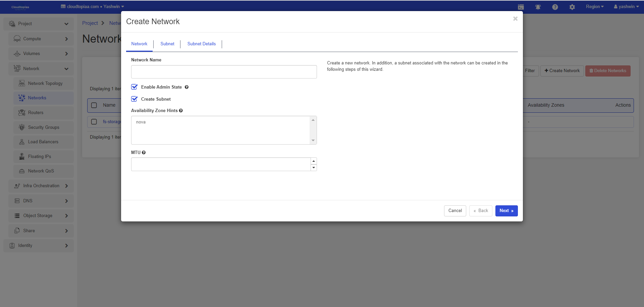Open the settings gear icon
The height and width of the screenshot is (307, 644).
(x=572, y=7)
